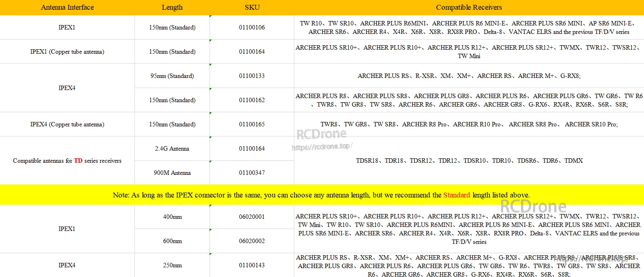Click "150mm (Standard)" in the 01100162 row
This screenshot has width=644, height=277.
(172, 100)
